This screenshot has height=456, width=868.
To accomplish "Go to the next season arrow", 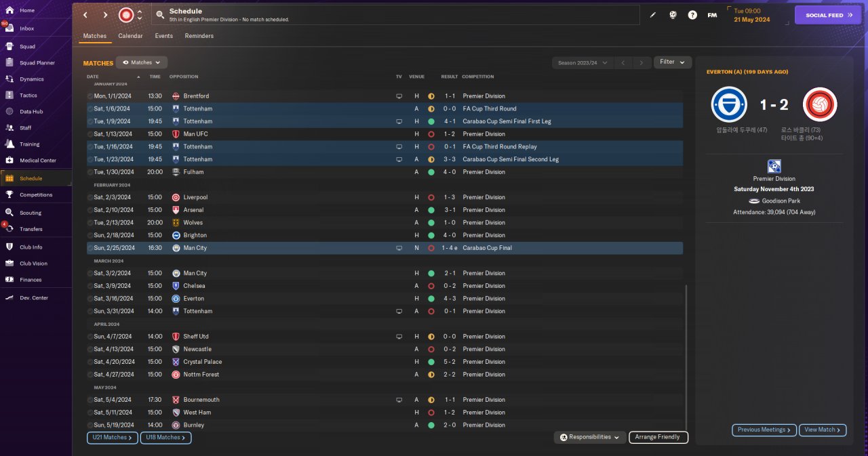I will 642,62.
